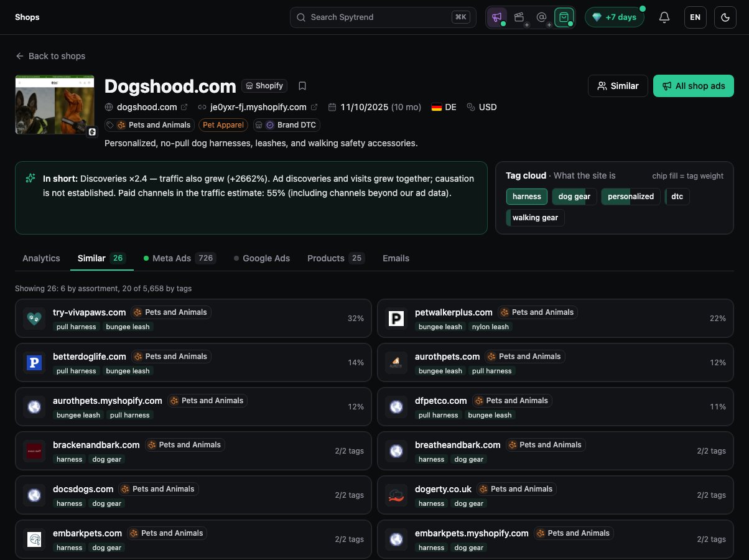Click the Pets and Animals category chip in header
Image resolution: width=749 pixels, height=560 pixels.
point(149,125)
